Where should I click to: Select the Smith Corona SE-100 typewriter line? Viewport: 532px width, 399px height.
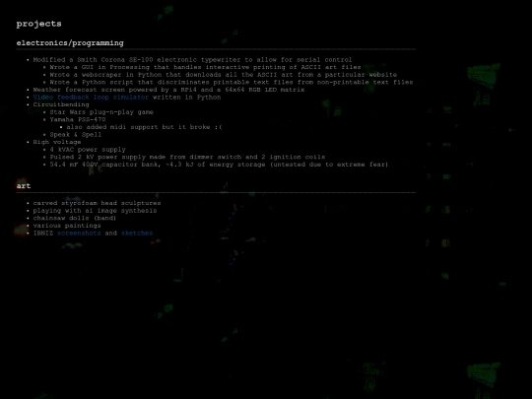pos(192,60)
